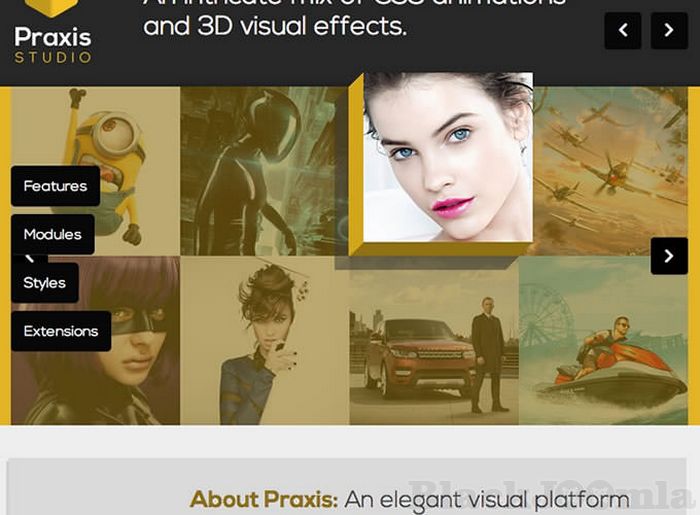Click the '3D visual effects' headline text
The height and width of the screenshot is (515, 700).
point(275,27)
